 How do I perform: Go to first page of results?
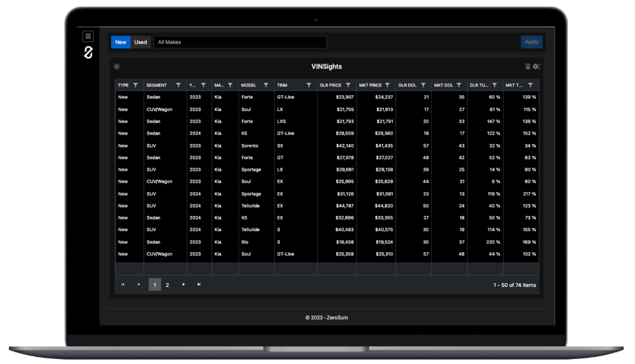coord(123,285)
